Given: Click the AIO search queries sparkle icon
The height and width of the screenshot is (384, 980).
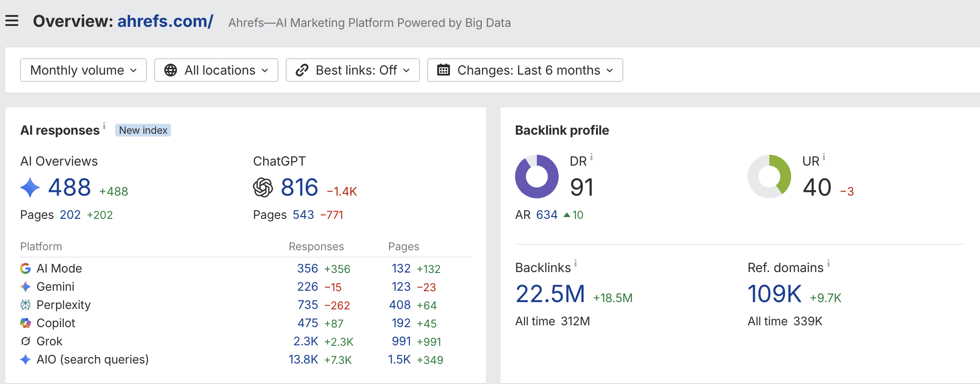Looking at the screenshot, I should tap(25, 359).
